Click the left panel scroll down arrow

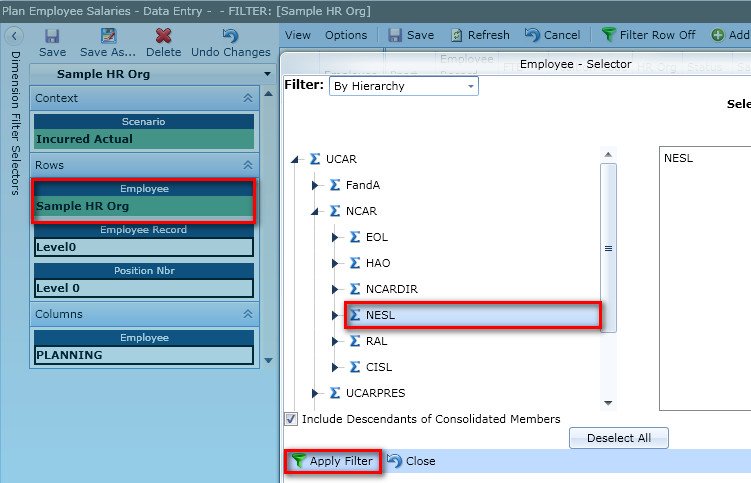coord(269,360)
